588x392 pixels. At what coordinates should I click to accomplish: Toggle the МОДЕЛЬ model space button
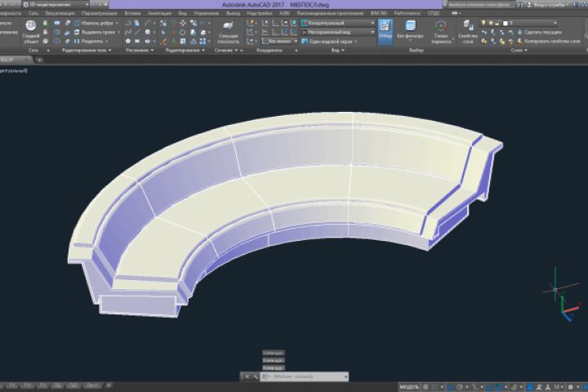coord(408,385)
